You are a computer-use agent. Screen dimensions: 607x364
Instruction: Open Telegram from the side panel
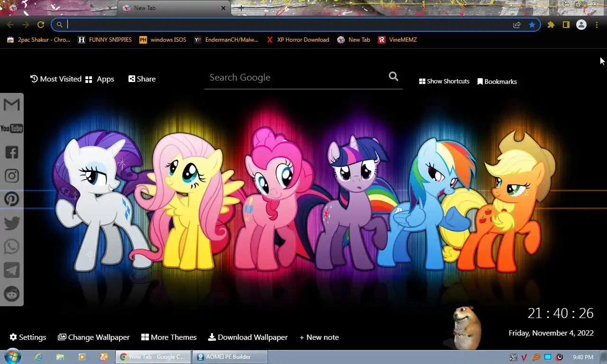[12, 270]
